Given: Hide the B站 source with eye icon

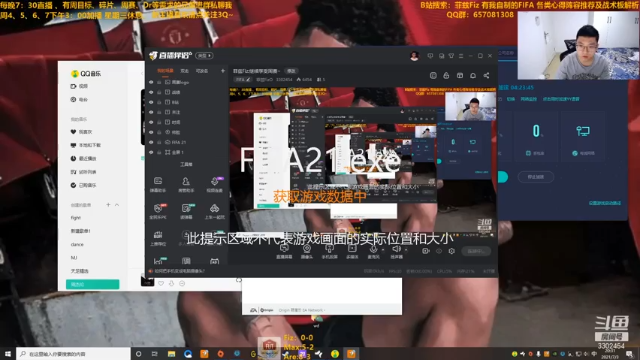Looking at the screenshot, I should coord(151,102).
